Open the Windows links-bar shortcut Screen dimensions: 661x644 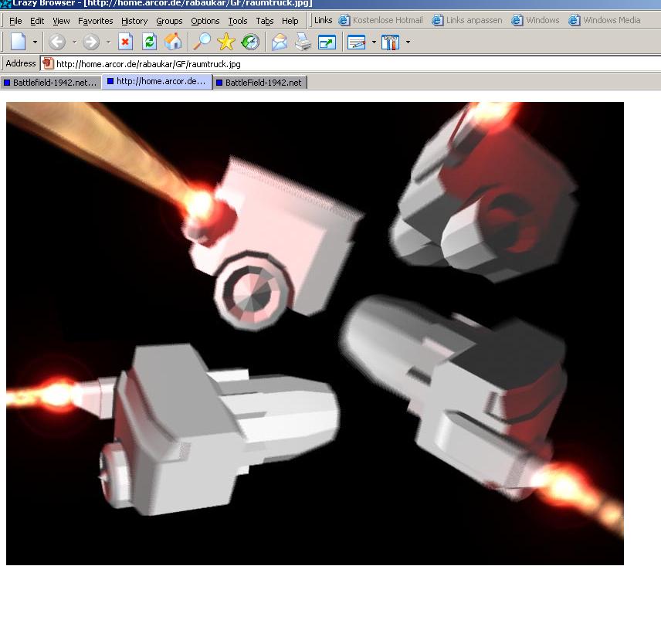[x=535, y=20]
